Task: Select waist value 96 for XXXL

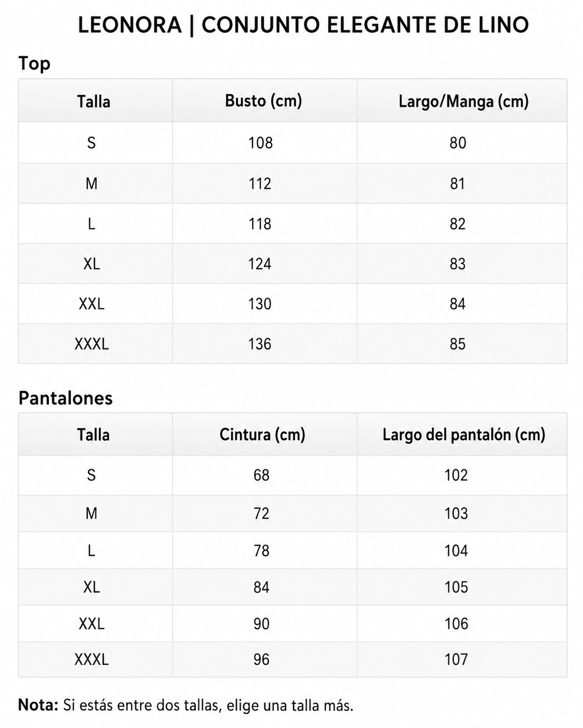Action: 261,659
